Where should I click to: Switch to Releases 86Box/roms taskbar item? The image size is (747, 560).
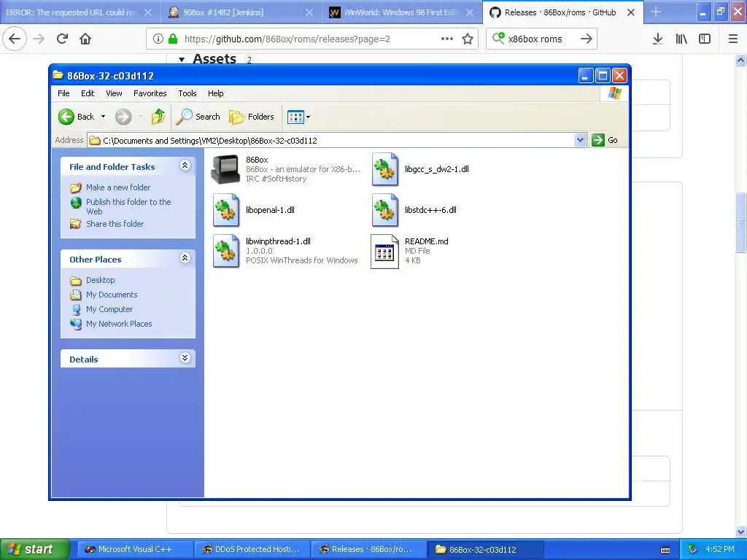pyautogui.click(x=368, y=549)
